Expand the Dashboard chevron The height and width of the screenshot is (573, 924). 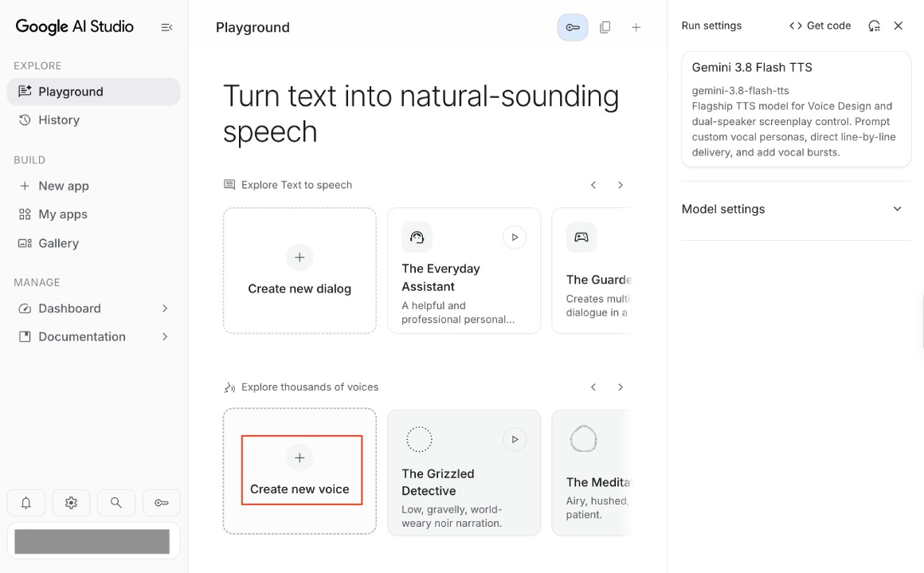coord(165,308)
